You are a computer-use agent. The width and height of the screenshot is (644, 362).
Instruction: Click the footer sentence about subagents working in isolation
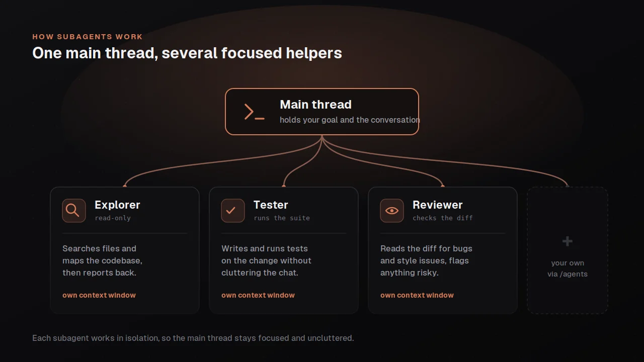pyautogui.click(x=193, y=338)
